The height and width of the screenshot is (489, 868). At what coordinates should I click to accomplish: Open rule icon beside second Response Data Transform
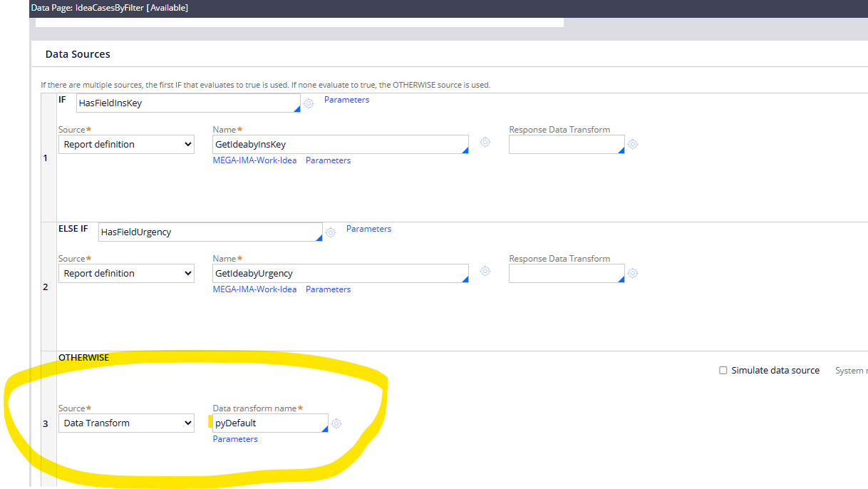tap(632, 273)
